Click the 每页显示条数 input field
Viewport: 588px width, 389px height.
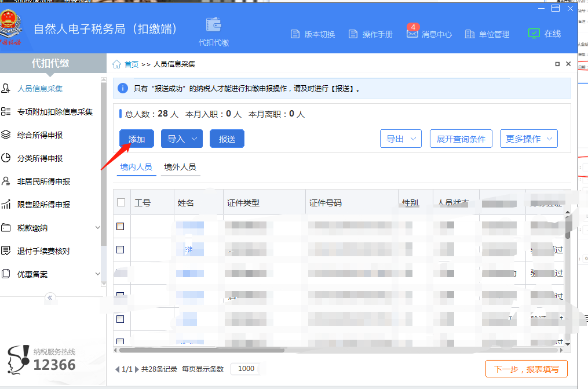[246, 369]
